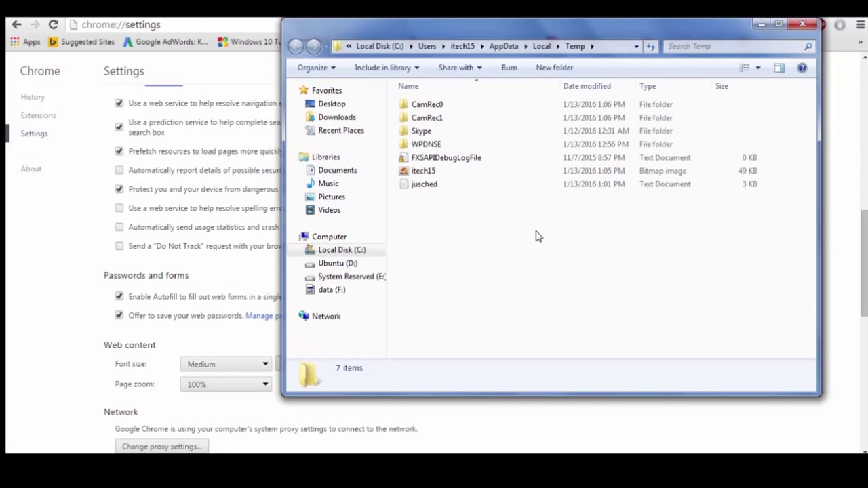Show the preview pane button
This screenshot has height=488, width=868.
[779, 68]
